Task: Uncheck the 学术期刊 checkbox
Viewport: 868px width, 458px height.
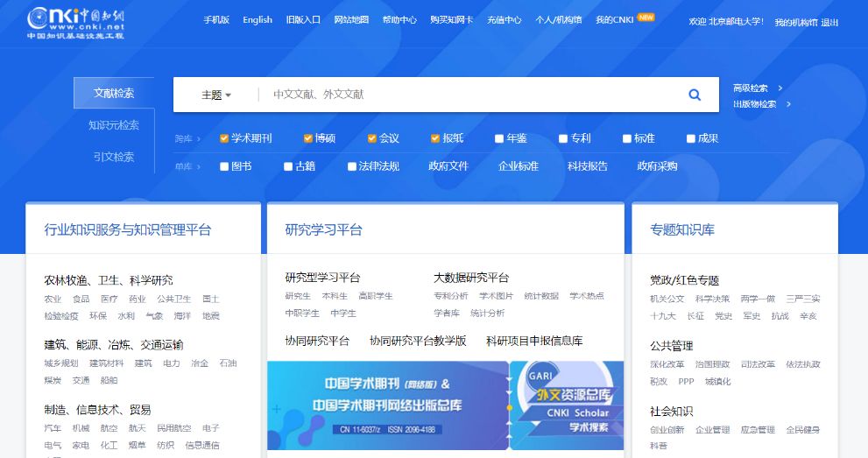Action: pos(224,138)
